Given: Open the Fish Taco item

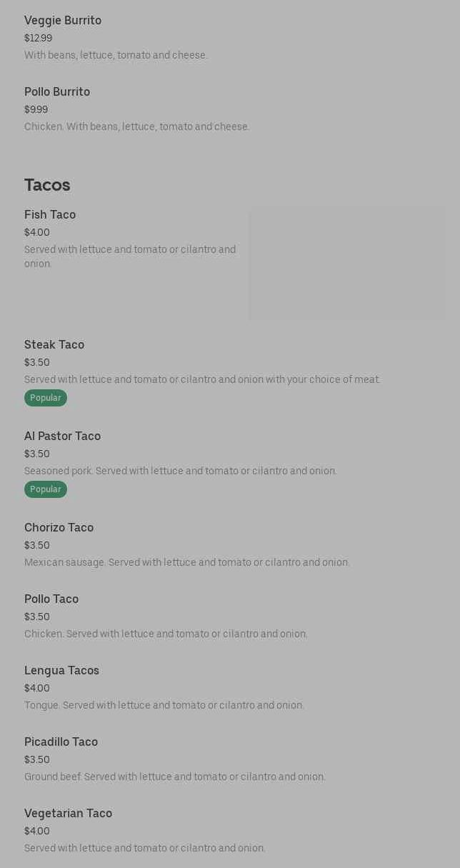Looking at the screenshot, I should 50,215.
